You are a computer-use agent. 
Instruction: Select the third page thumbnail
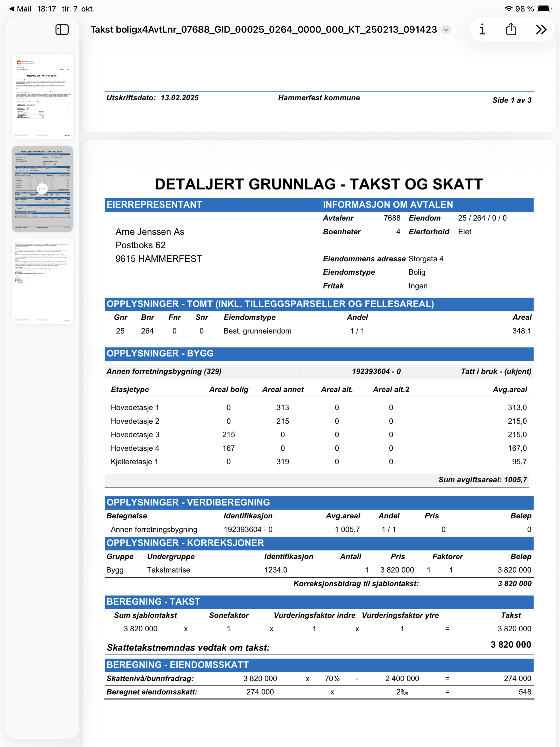[42, 281]
